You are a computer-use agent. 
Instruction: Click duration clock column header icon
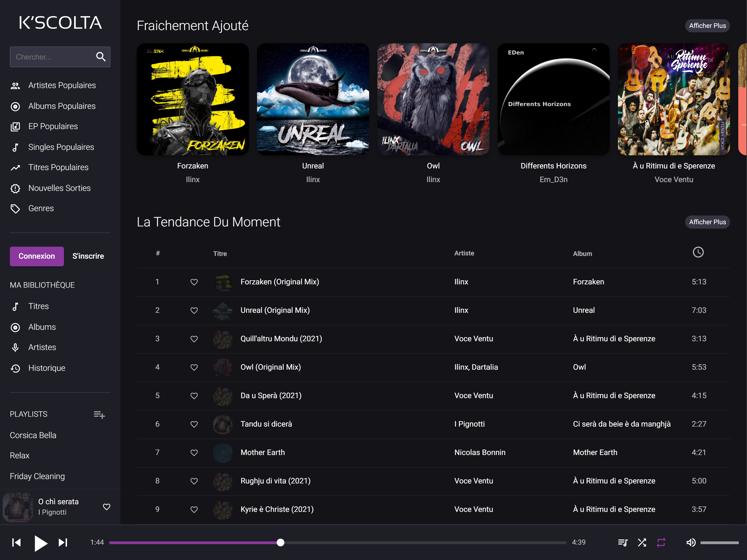tap(698, 252)
